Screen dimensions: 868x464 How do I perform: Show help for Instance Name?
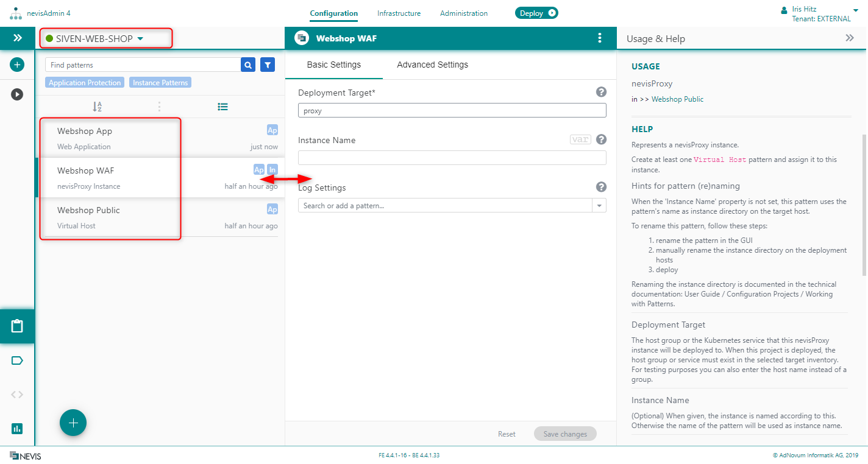point(601,139)
